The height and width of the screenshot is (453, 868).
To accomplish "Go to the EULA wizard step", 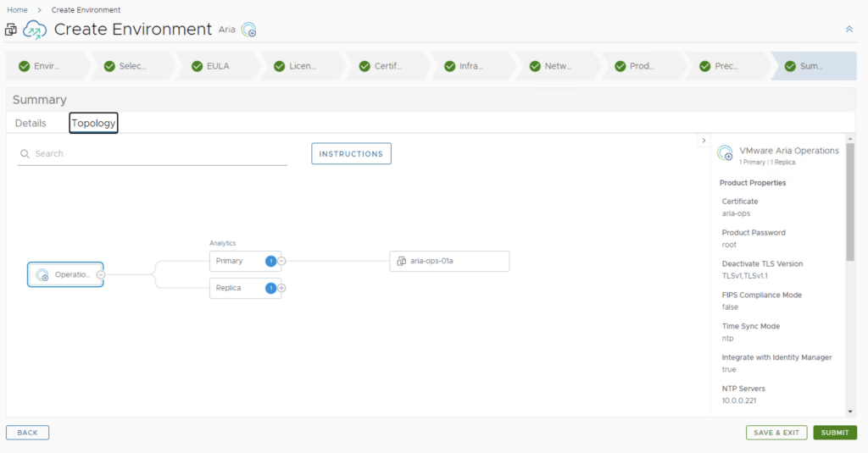I will pos(210,66).
